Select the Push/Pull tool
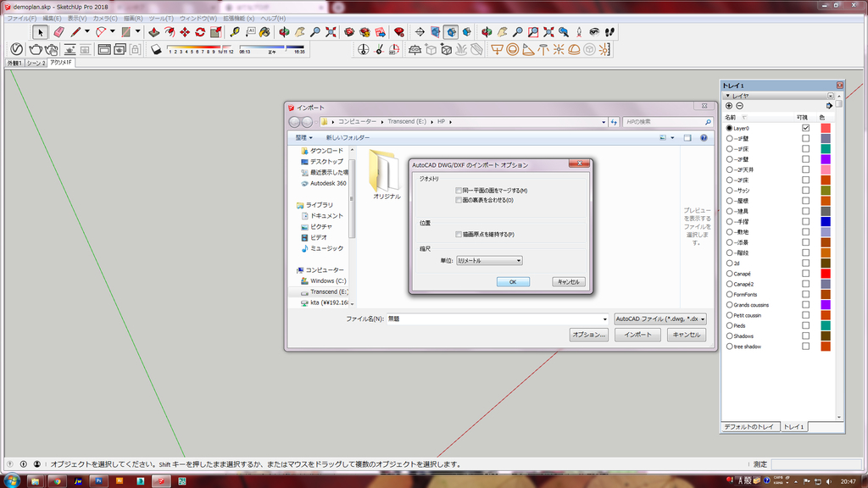The image size is (868, 488). point(154,33)
